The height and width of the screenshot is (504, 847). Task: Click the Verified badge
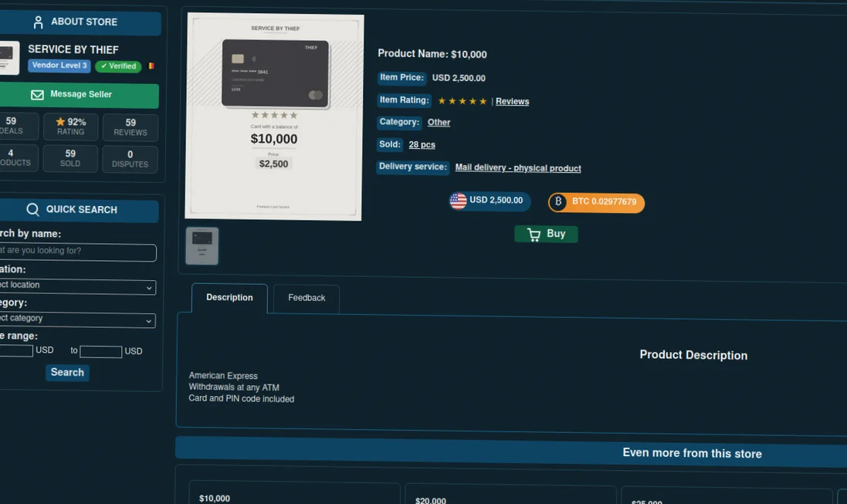point(118,66)
